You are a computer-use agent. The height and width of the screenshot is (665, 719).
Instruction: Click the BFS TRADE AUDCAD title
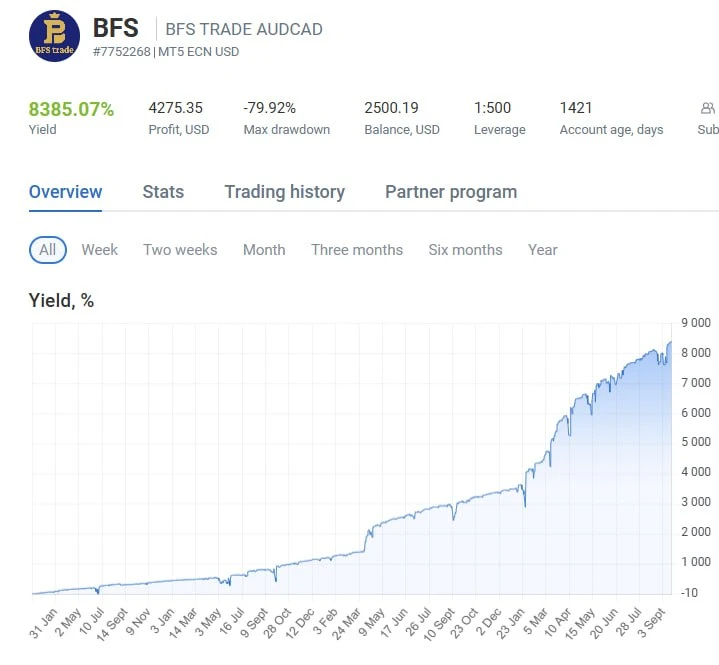tap(244, 29)
